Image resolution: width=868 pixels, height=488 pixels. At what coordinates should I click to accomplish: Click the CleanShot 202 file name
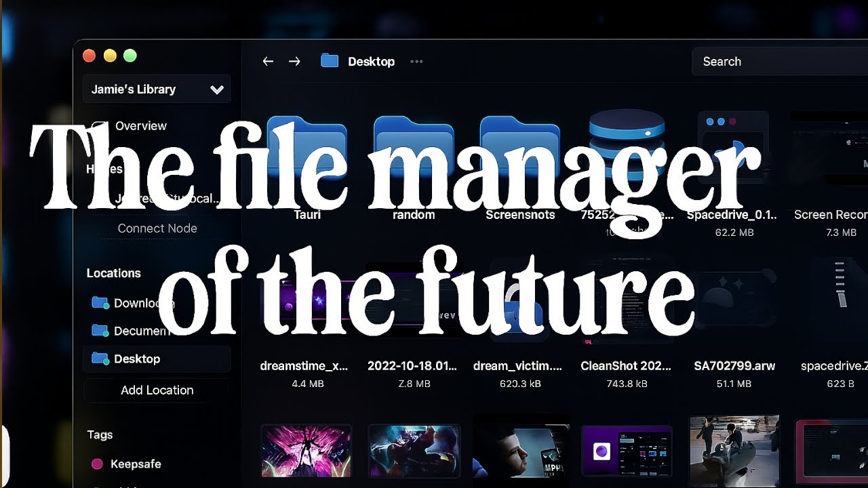coord(626,366)
